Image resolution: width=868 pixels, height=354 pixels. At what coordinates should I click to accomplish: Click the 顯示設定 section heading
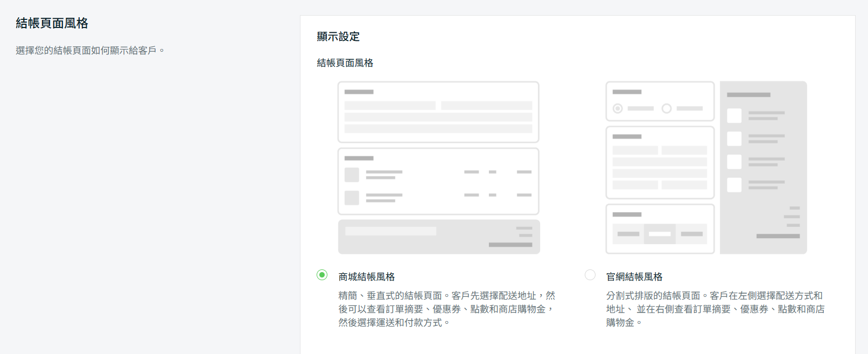tap(338, 37)
